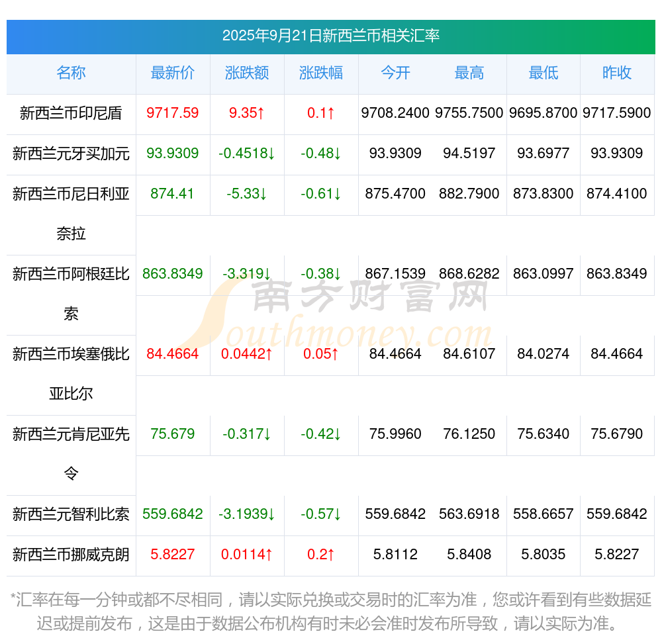The height and width of the screenshot is (644, 662).
Task: Click change percent 0.05↑
Action: (x=321, y=353)
